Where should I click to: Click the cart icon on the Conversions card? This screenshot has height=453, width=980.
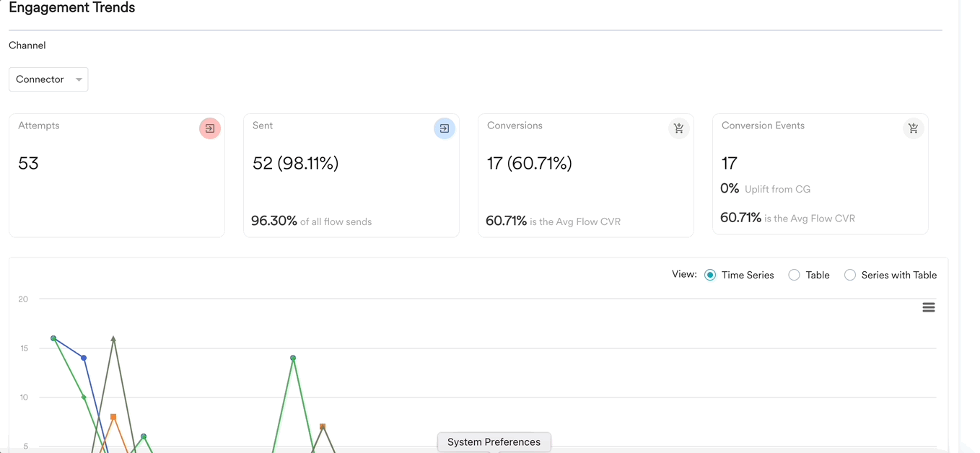(x=679, y=128)
